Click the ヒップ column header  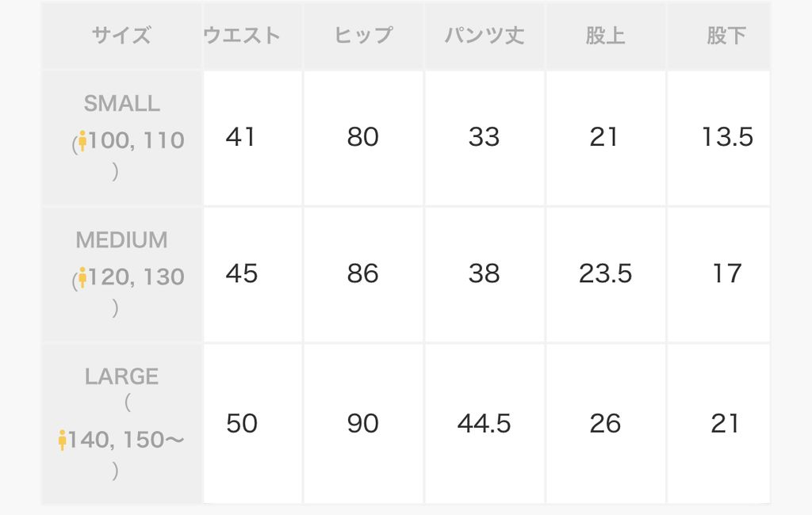point(363,36)
